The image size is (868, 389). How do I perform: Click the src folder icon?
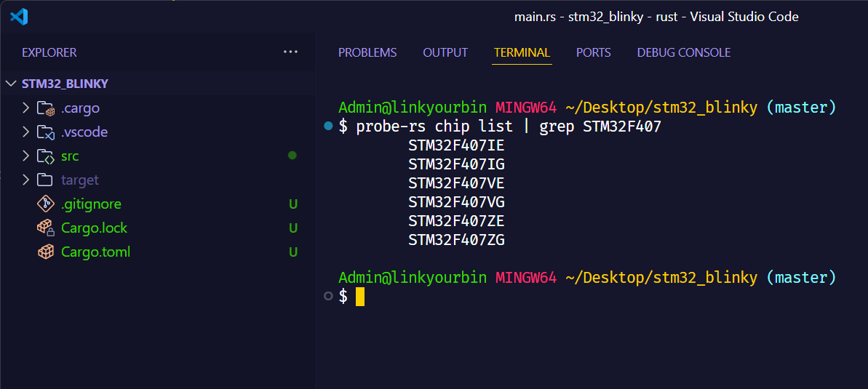tap(46, 156)
